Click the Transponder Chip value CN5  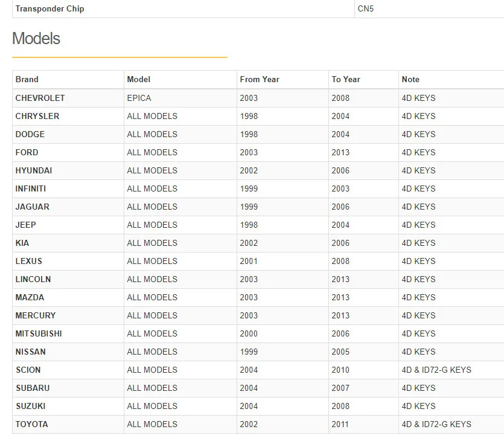point(366,9)
